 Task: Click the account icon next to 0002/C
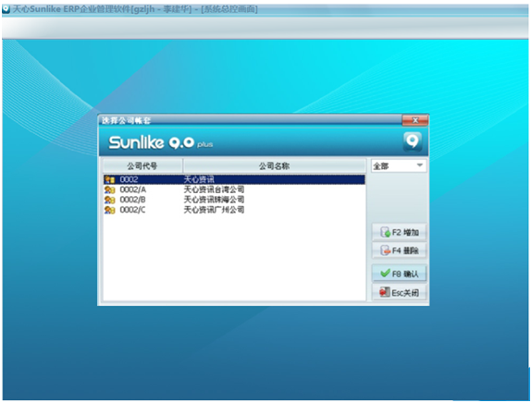[109, 210]
